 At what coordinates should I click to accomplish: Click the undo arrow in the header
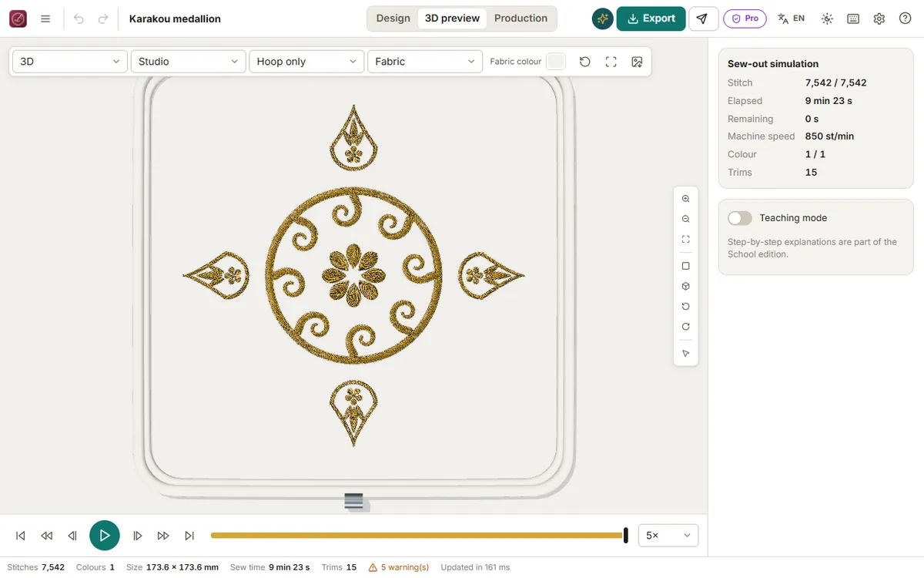point(79,18)
